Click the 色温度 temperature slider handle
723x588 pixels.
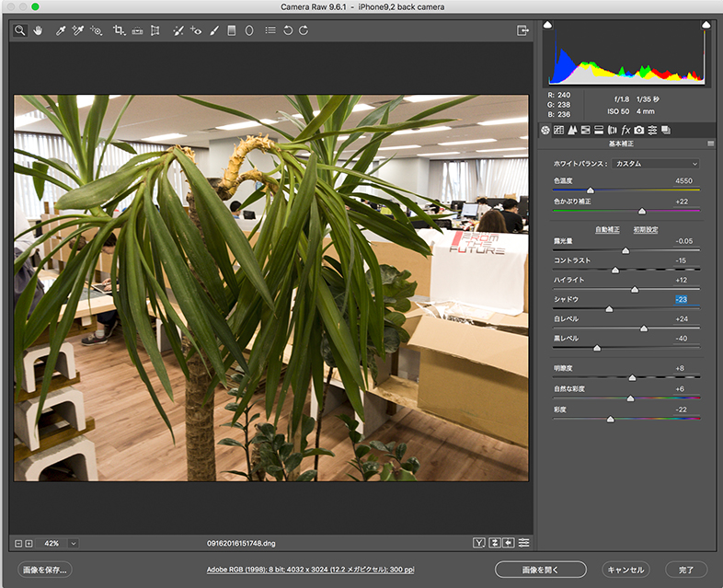point(591,190)
